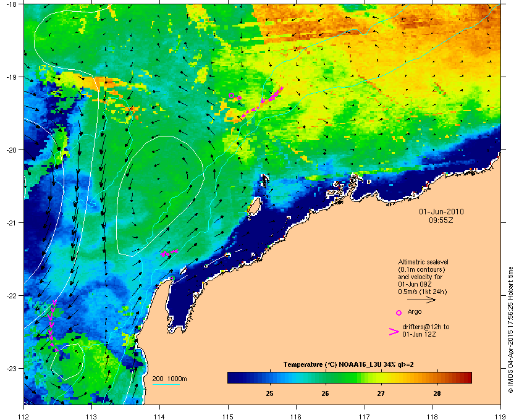Click the time label 09:55Z
Viewport: 519px width, 420px height.
[x=441, y=220]
